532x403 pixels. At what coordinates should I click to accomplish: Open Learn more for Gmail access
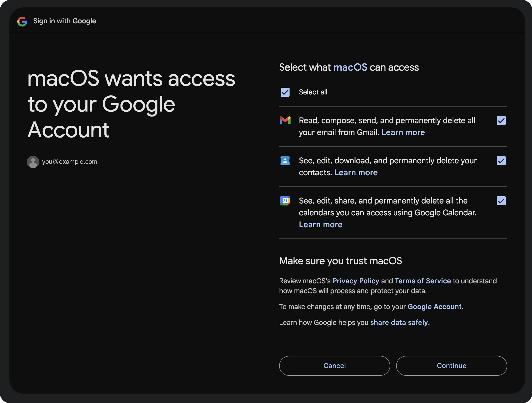tap(403, 132)
